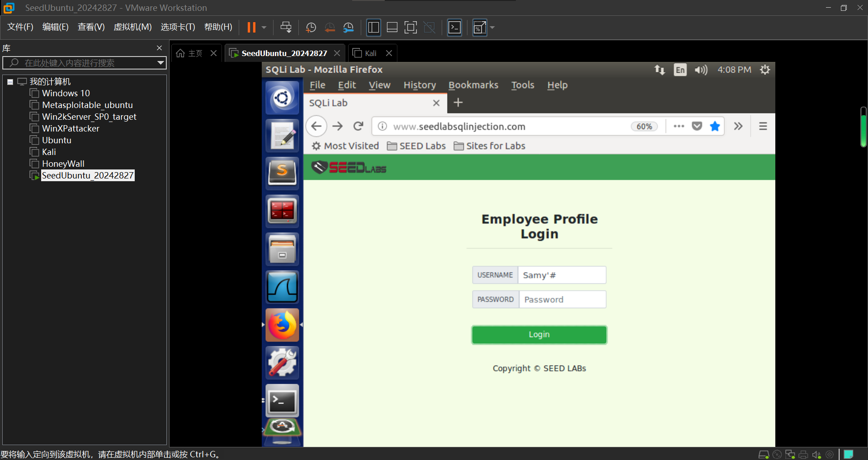Open the 文件(F) menu
The width and height of the screenshot is (868, 460).
pos(20,27)
